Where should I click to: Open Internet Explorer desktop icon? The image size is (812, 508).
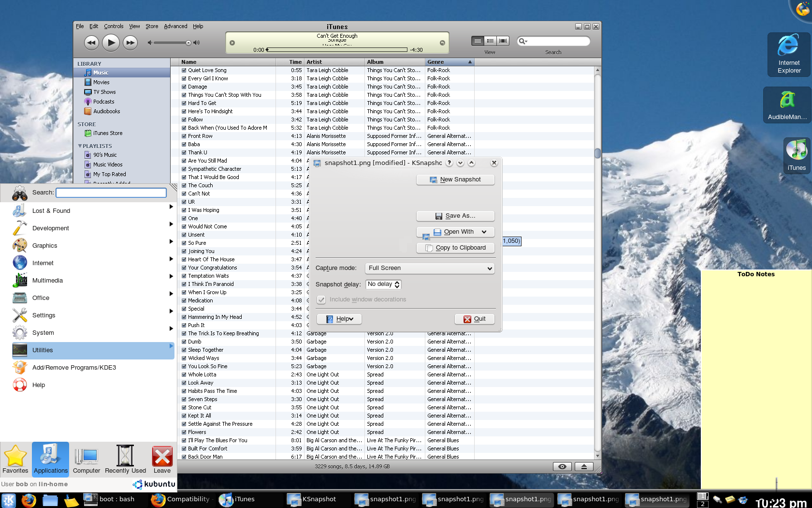coord(789,54)
